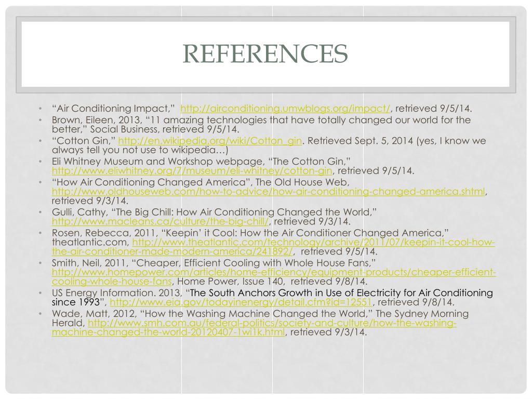Click the "Air Conditioning Impact," entry title
Image resolution: width=532 pixels, height=399 pixels.
[113, 109]
